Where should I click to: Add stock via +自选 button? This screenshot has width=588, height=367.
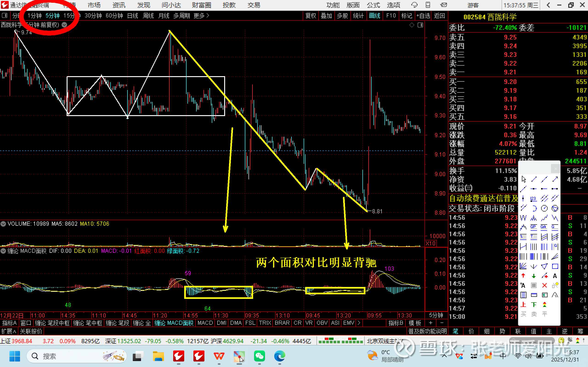[x=423, y=16]
